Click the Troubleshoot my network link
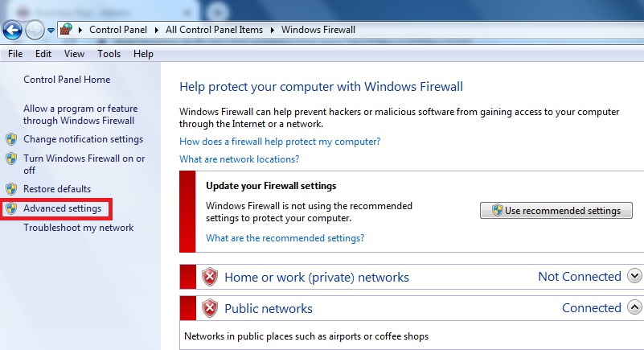The height and width of the screenshot is (350, 644). 79,228
